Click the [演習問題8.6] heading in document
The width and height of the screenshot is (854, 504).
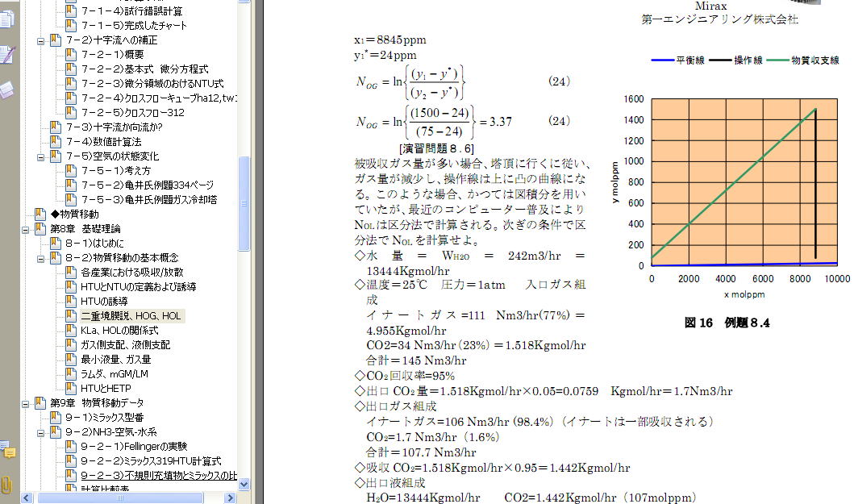[436, 148]
